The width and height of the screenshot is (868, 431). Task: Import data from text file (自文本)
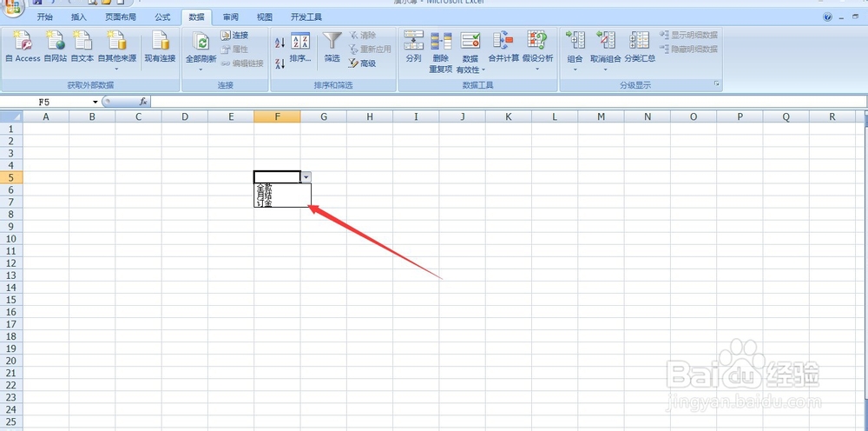82,47
